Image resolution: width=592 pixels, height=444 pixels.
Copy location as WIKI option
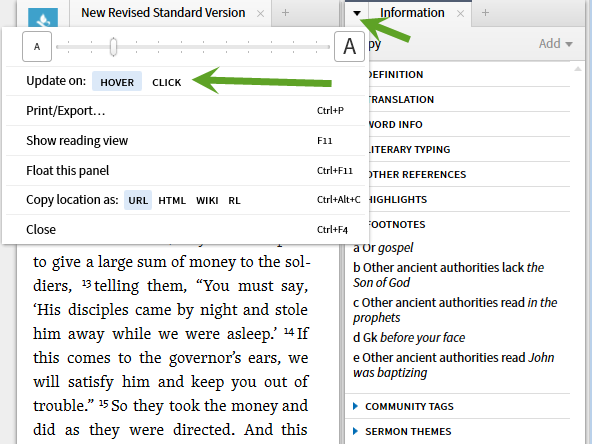click(x=207, y=200)
